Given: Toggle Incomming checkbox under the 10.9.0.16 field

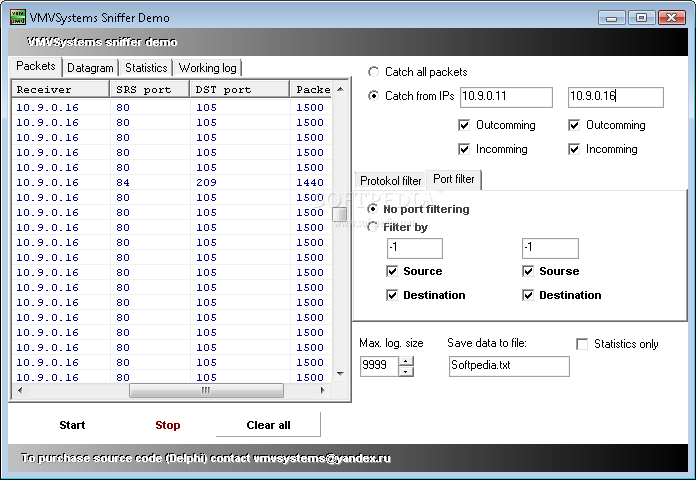Looking at the screenshot, I should (573, 149).
